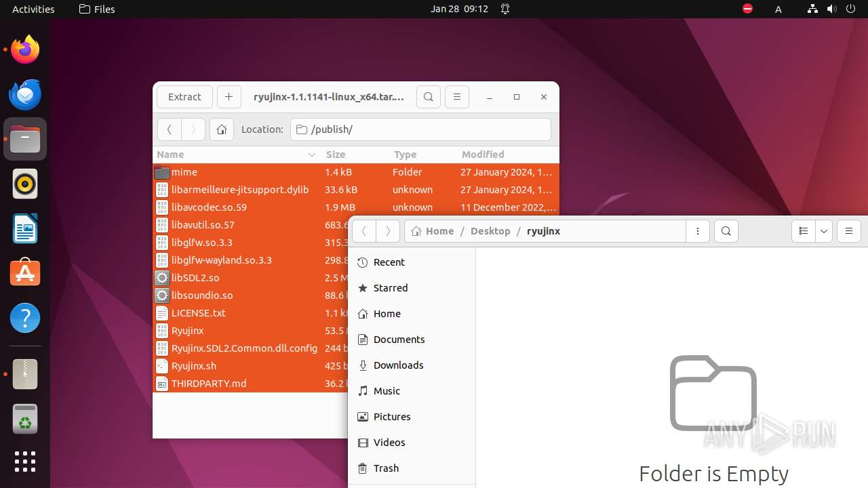Open Music in Files sidebar
The image size is (868, 488).
coord(412,391)
